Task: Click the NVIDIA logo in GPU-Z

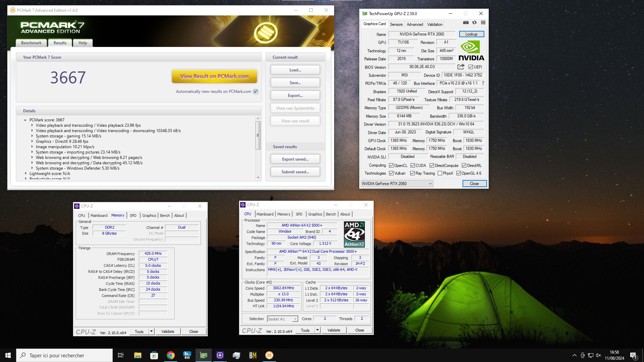Action: (471, 51)
